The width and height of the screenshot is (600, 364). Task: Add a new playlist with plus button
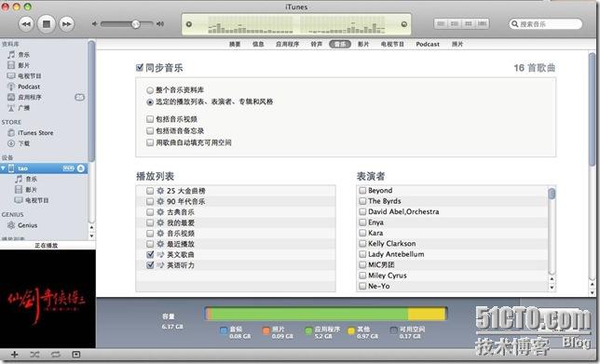tap(15, 355)
